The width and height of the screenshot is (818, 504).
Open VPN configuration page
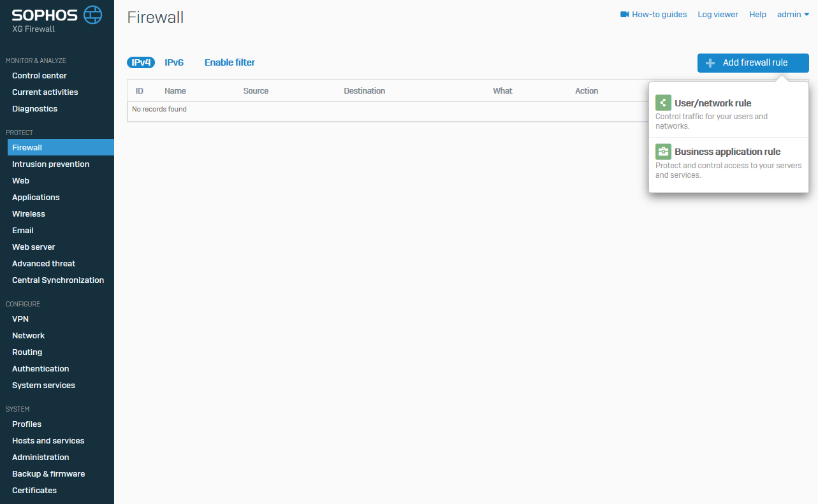tap(20, 319)
